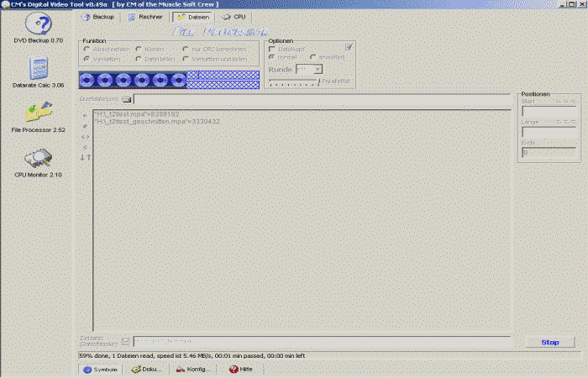Click the Priorität slider
The height and width of the screenshot is (378, 588).
coord(294,81)
